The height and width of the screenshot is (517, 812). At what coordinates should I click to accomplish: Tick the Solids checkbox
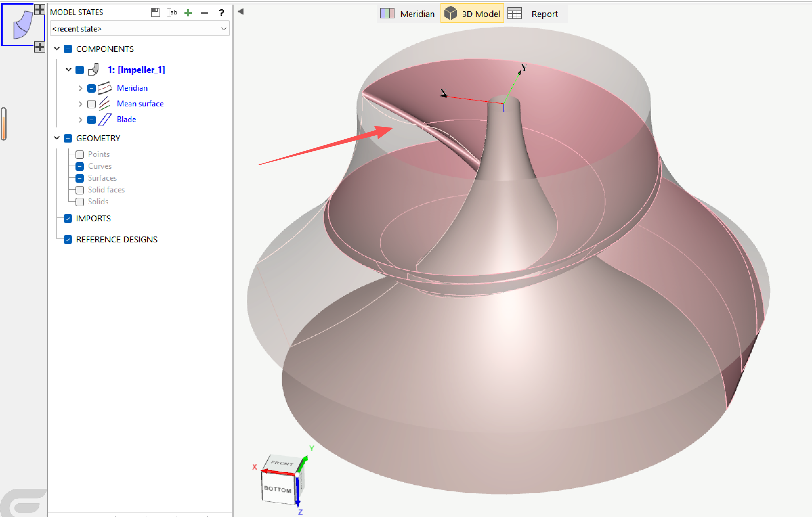80,202
